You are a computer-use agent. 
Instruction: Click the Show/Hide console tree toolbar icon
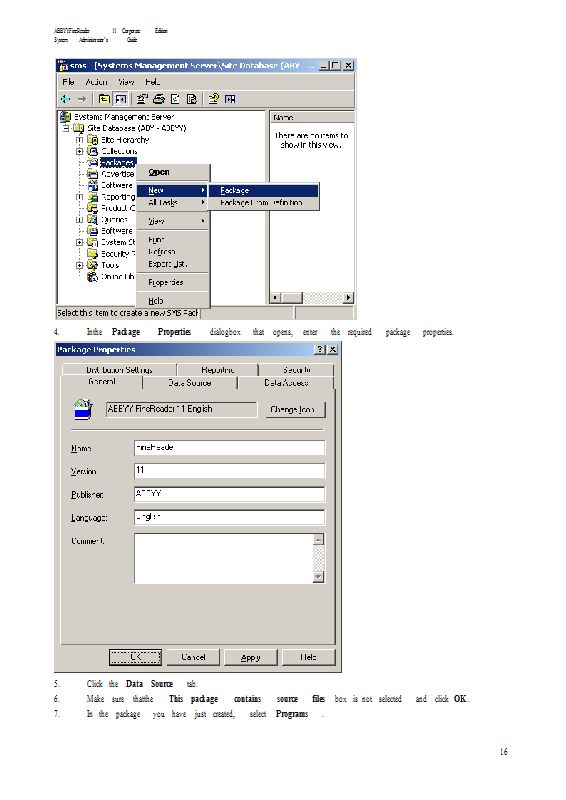[120, 99]
